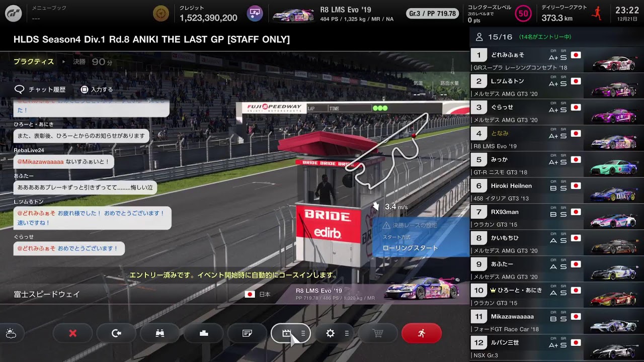
Task: Click the Japan flag next to 日本
Action: tap(250, 294)
